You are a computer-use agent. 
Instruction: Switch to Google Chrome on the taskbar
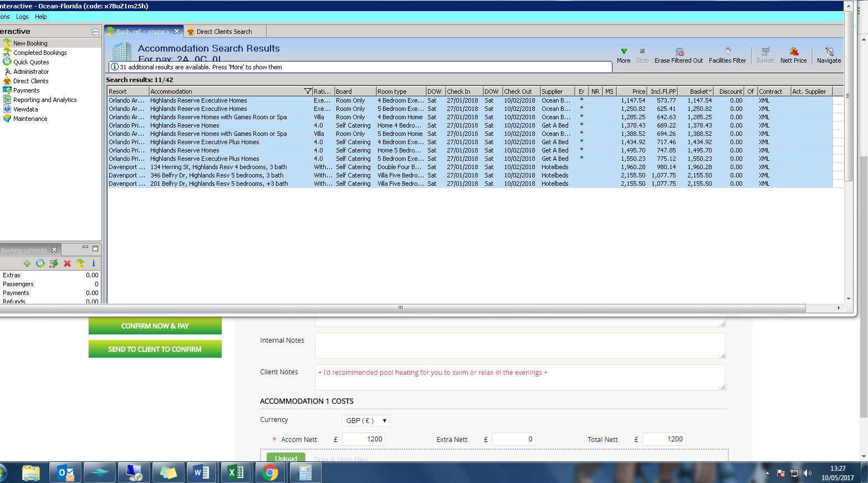click(x=270, y=473)
